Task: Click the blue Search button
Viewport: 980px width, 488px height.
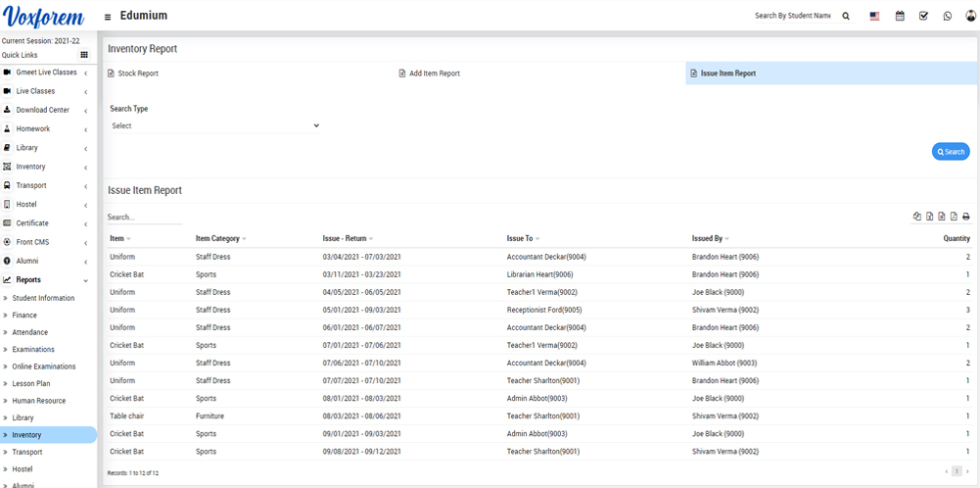Action: pos(950,152)
